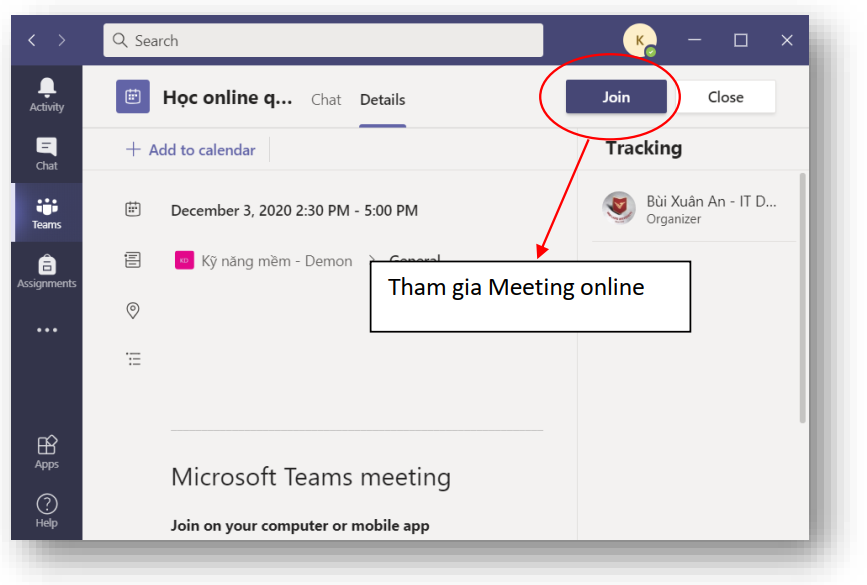The image size is (867, 585).
Task: Switch to the Chat tab
Action: pos(326,99)
